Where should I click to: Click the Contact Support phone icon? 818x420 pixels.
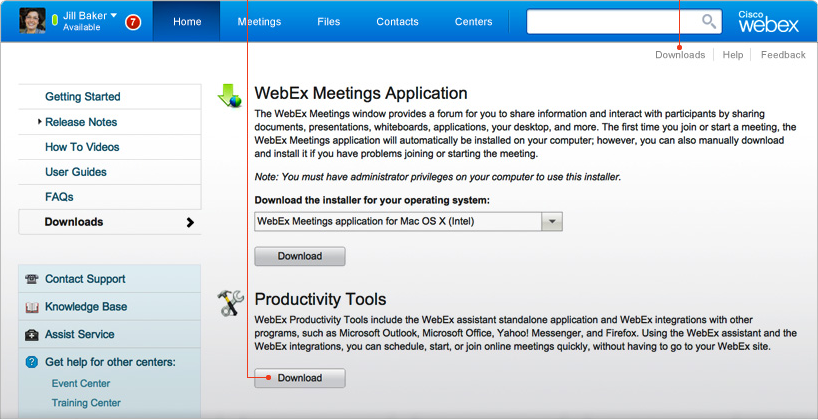tap(32, 279)
